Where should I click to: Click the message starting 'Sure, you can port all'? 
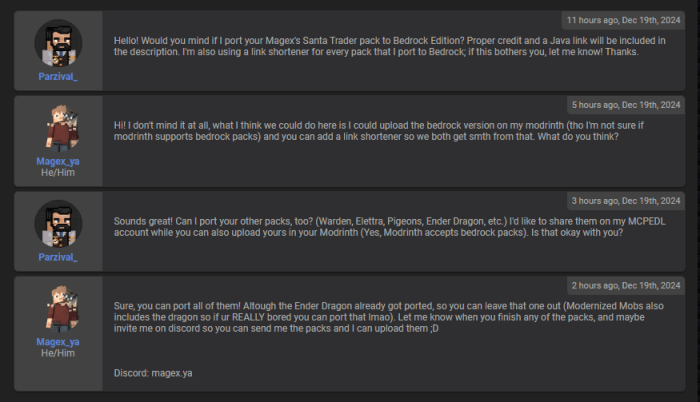(x=388, y=317)
